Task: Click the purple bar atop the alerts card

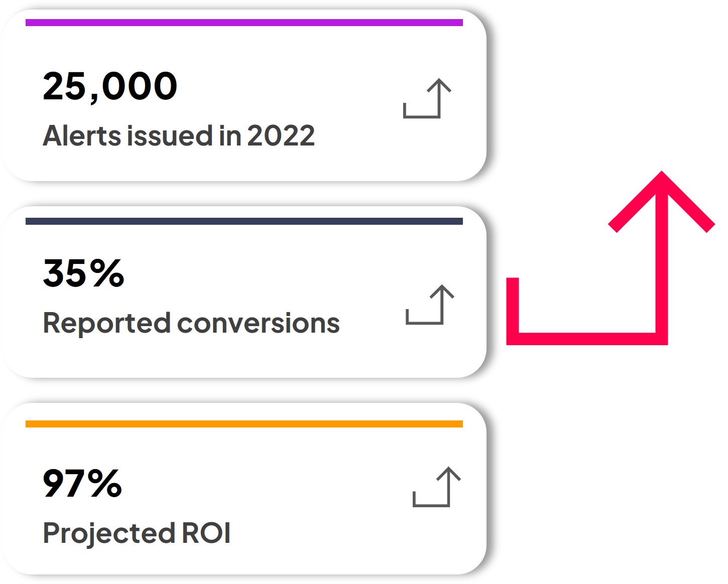Action: coord(244,23)
